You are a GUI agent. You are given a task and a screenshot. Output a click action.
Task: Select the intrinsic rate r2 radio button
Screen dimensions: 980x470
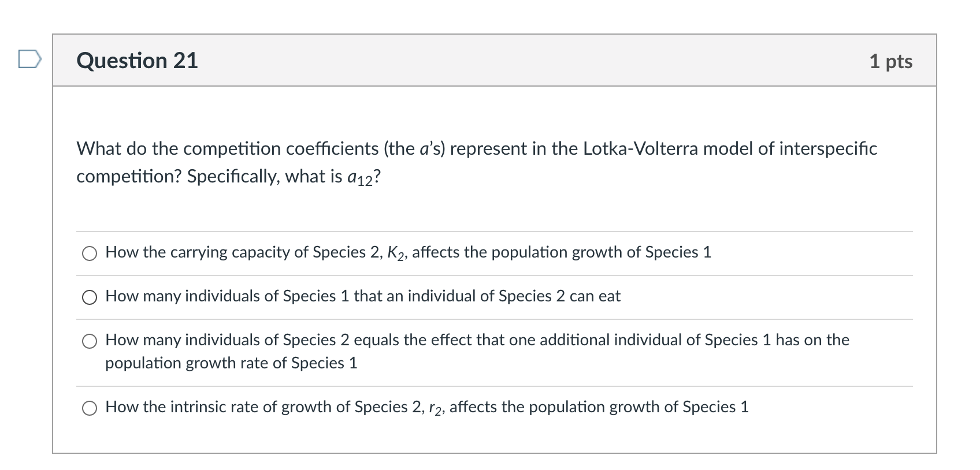(x=90, y=408)
